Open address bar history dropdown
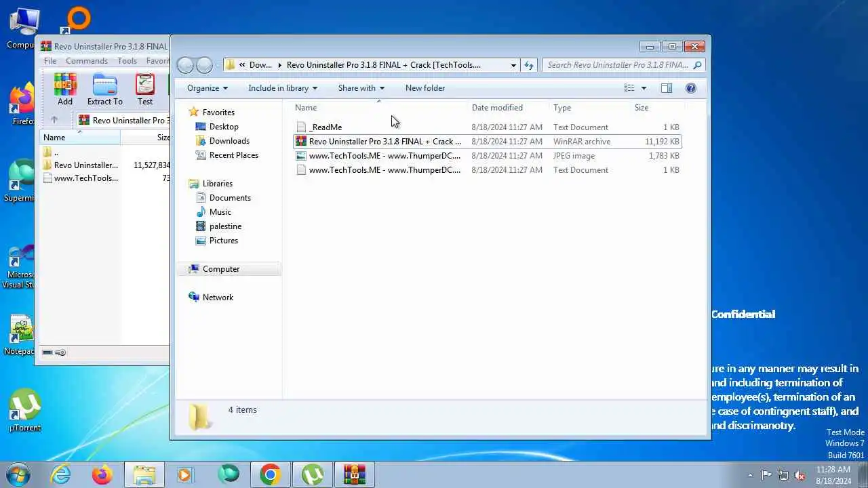 coord(513,65)
